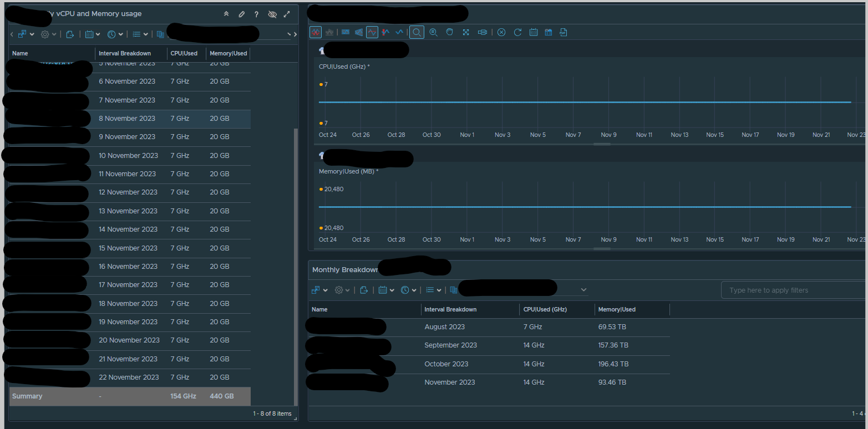The height and width of the screenshot is (429, 868).
Task: Click the Zoom Out magnifier icon
Action: (433, 32)
